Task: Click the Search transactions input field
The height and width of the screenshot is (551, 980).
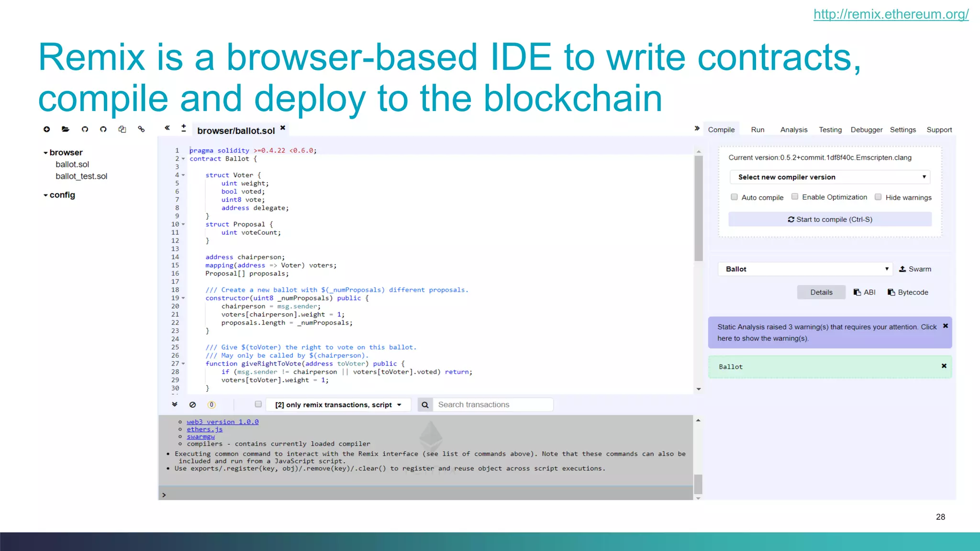Action: click(x=493, y=405)
